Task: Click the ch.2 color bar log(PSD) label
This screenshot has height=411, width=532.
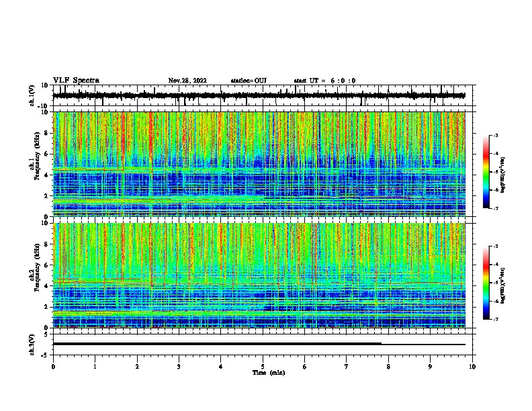Action: 503,286
